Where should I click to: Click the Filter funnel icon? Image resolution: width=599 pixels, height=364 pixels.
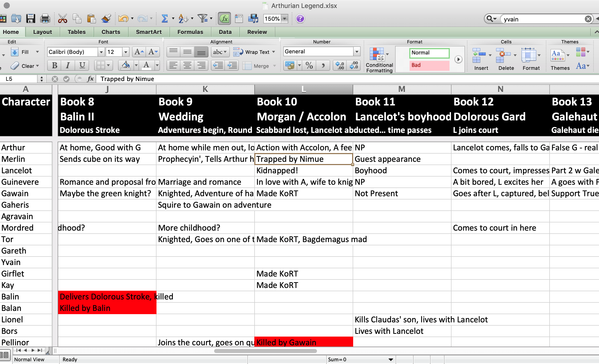point(202,19)
